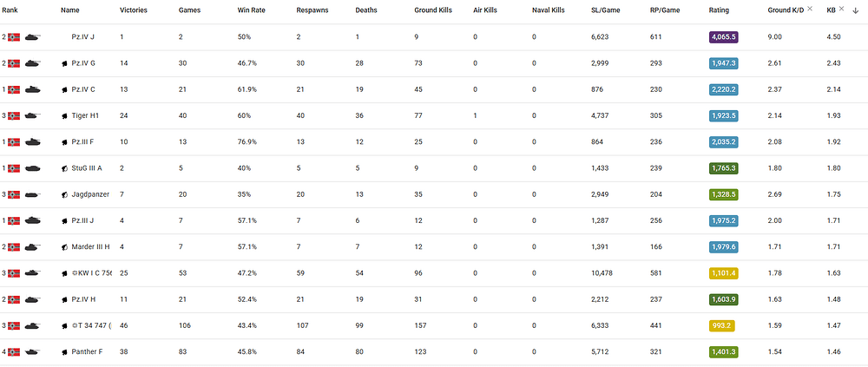868x367 pixels.
Task: Sort by the Rating column header
Action: 719,10
